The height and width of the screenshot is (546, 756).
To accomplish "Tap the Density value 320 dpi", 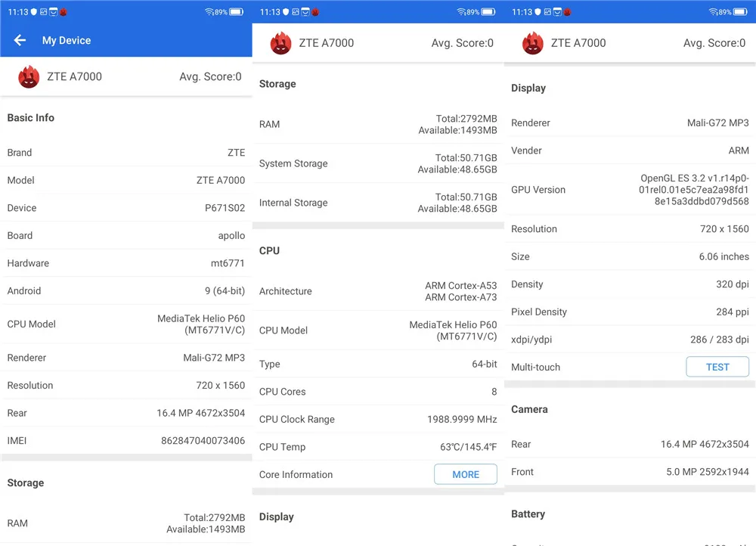I will coord(733,284).
